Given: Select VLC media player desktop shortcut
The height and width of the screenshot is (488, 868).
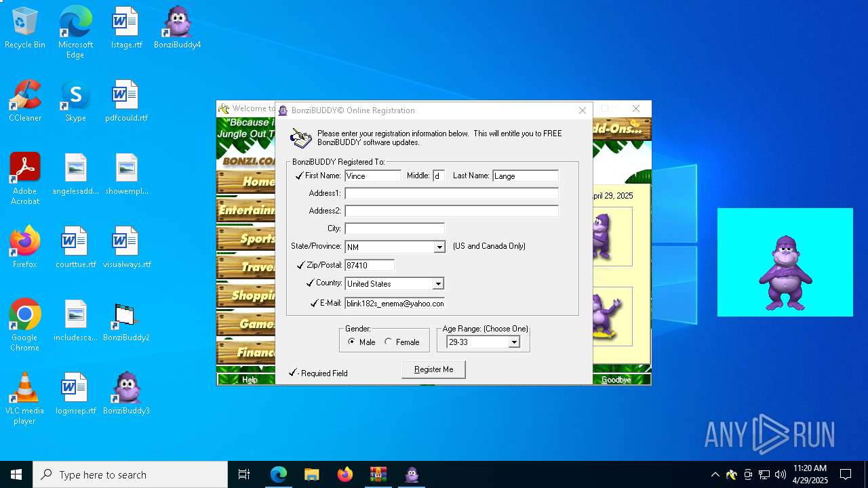Looking at the screenshot, I should (x=25, y=399).
